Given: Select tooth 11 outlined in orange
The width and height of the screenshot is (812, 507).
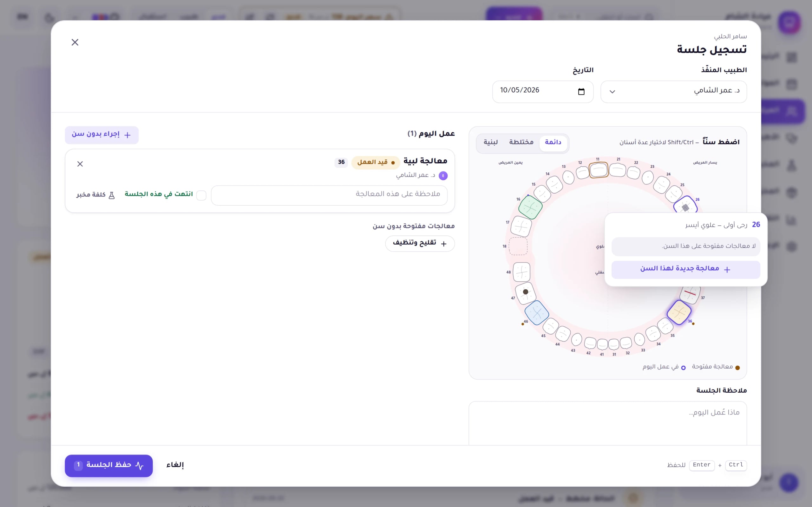Looking at the screenshot, I should 599,170.
